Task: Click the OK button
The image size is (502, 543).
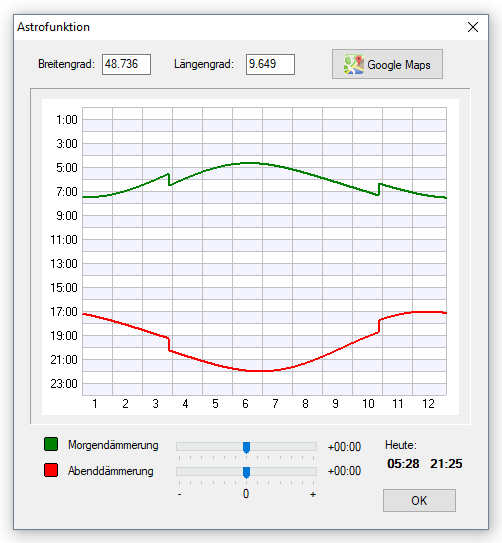Action: (419, 500)
